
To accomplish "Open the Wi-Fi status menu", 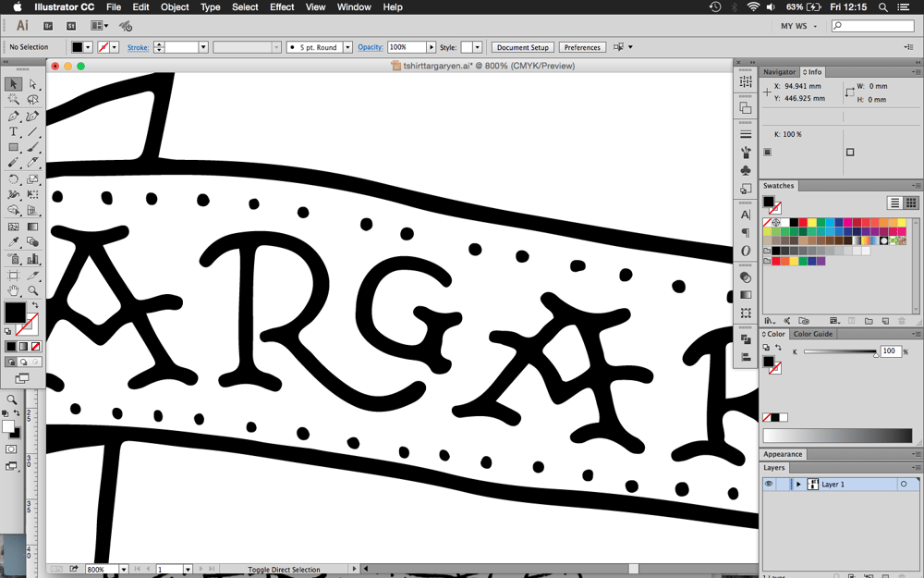I will tap(753, 7).
